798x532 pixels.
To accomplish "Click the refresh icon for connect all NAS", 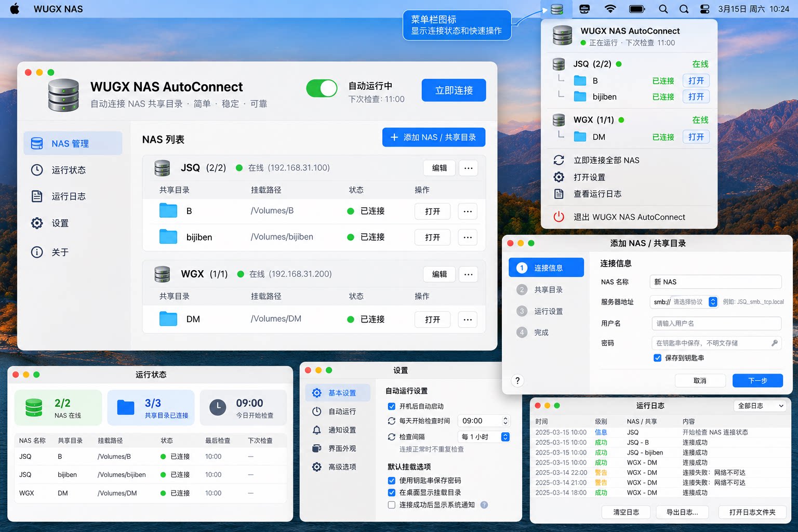I will coord(559,160).
